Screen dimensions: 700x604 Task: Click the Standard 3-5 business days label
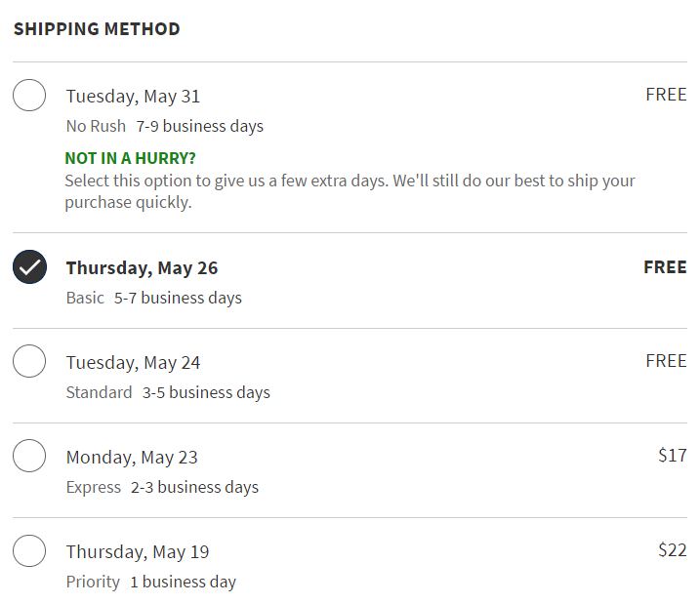[x=168, y=392]
